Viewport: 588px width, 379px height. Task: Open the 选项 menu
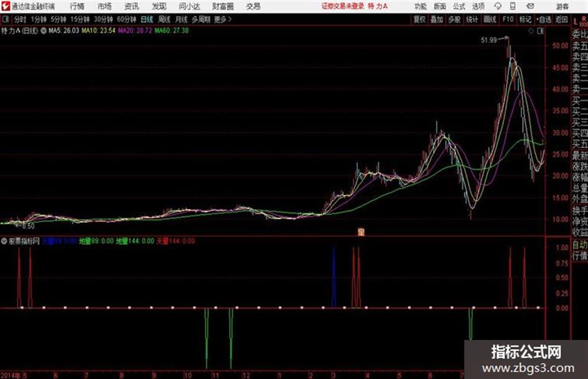point(478,6)
